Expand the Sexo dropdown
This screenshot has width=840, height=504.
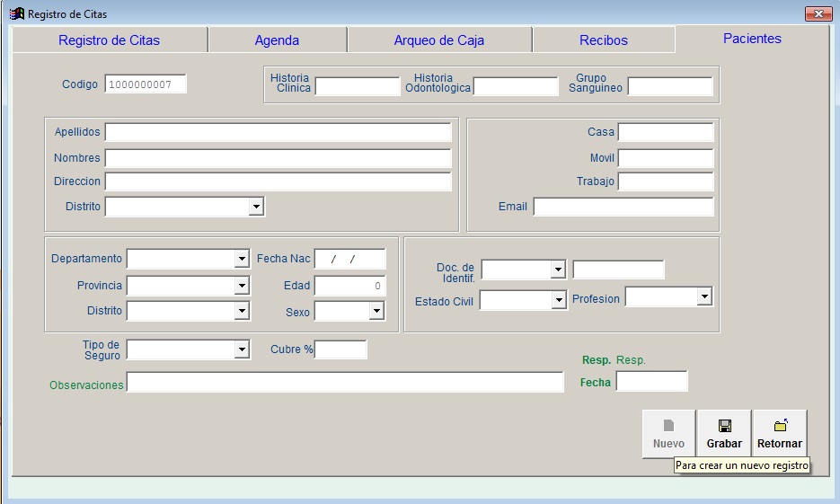pyautogui.click(x=376, y=311)
